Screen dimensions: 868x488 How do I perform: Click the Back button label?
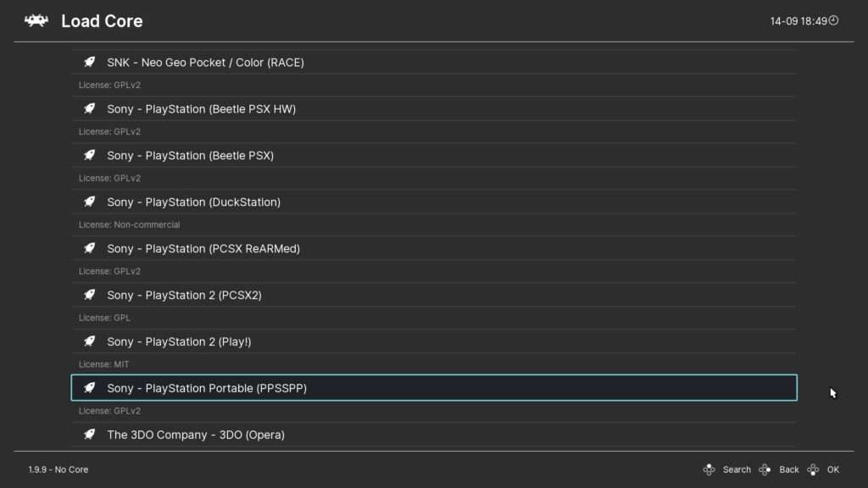tap(789, 469)
